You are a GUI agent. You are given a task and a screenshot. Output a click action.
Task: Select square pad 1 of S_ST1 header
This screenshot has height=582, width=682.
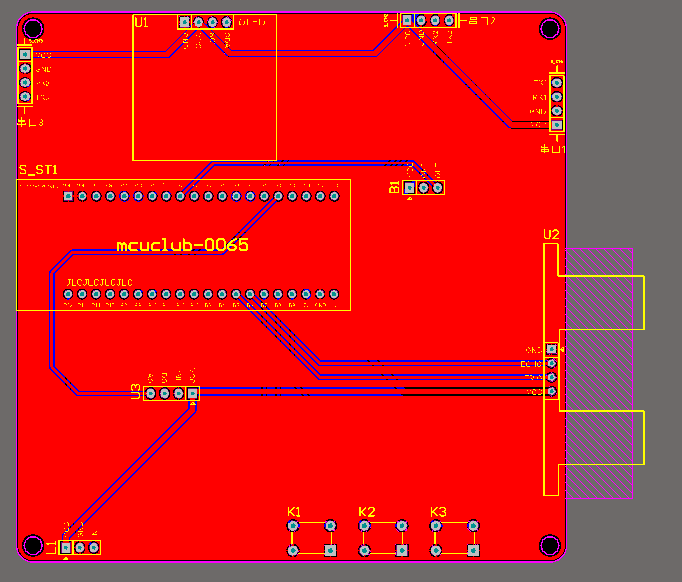pos(68,196)
